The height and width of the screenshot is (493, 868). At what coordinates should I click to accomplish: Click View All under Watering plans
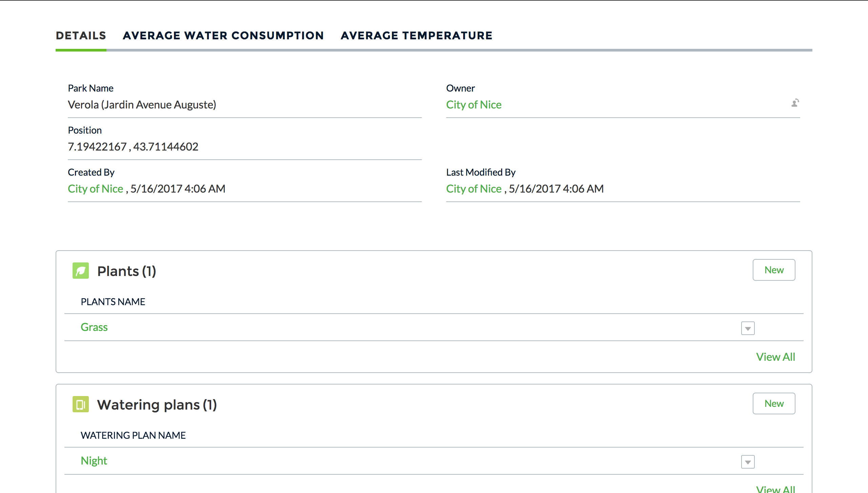[775, 489]
